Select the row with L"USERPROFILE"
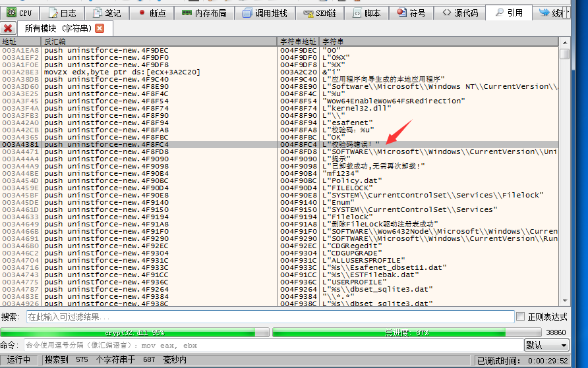The image size is (588, 368). [x=279, y=282]
